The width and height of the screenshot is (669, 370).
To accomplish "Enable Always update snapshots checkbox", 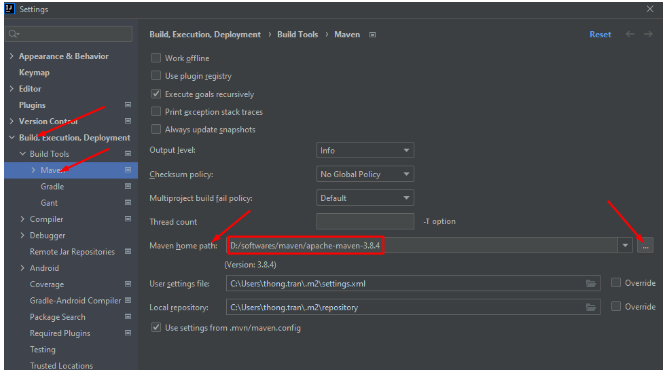I will point(156,129).
